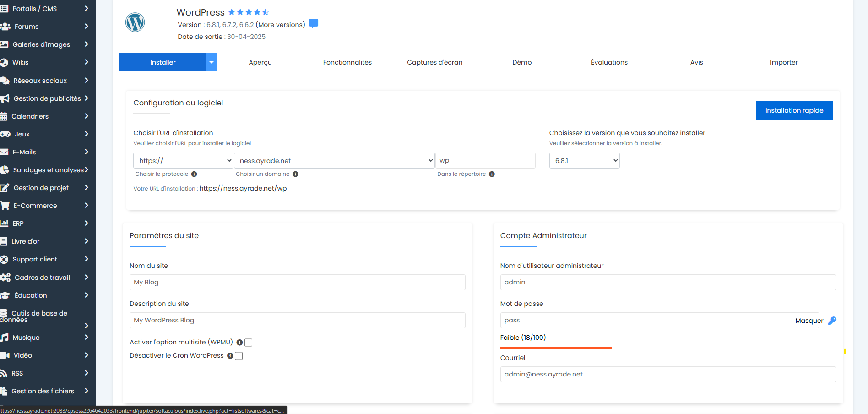Click the ERP bar chart icon
Viewport: 868px width, 414px height.
click(x=4, y=223)
